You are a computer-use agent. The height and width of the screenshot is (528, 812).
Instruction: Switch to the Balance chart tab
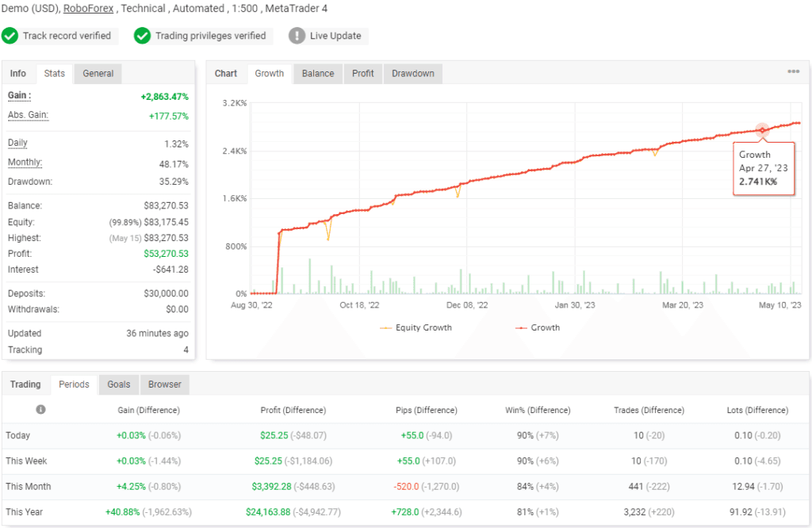[x=317, y=73]
